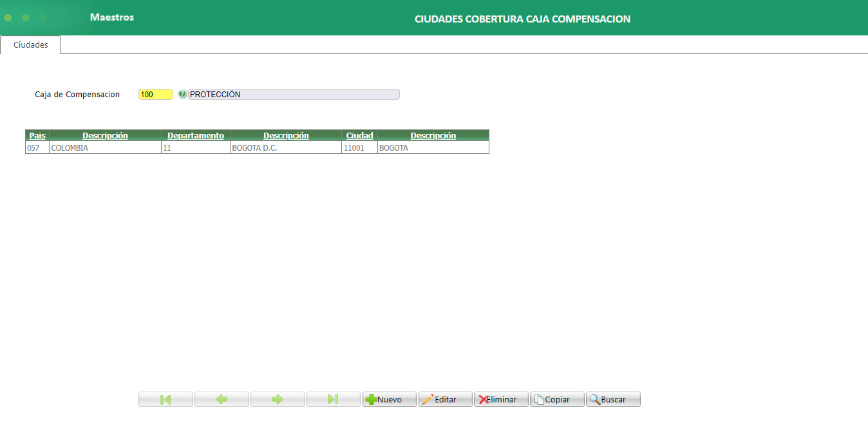Click the Descripción header next to Pais
The image size is (868, 423).
(x=105, y=135)
